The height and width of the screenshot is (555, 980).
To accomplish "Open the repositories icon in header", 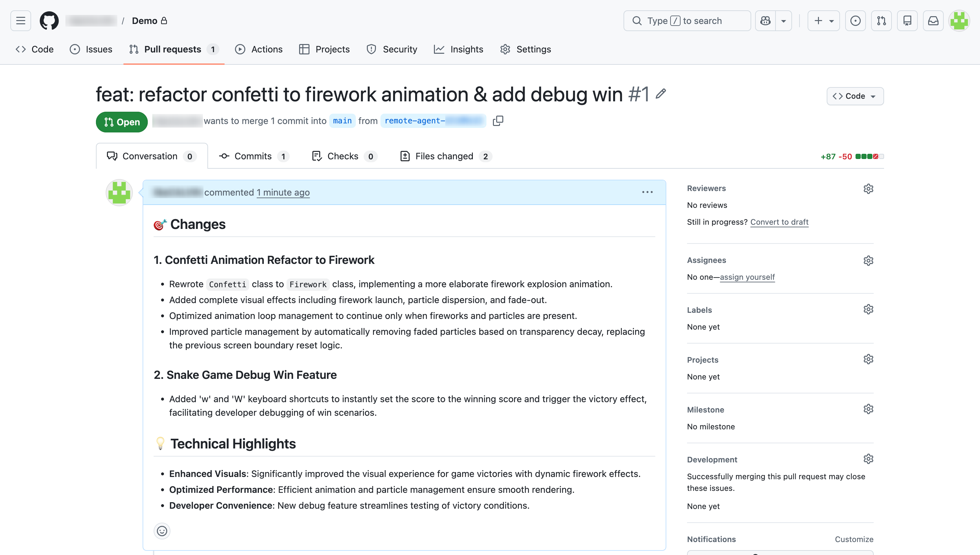I will coord(907,21).
